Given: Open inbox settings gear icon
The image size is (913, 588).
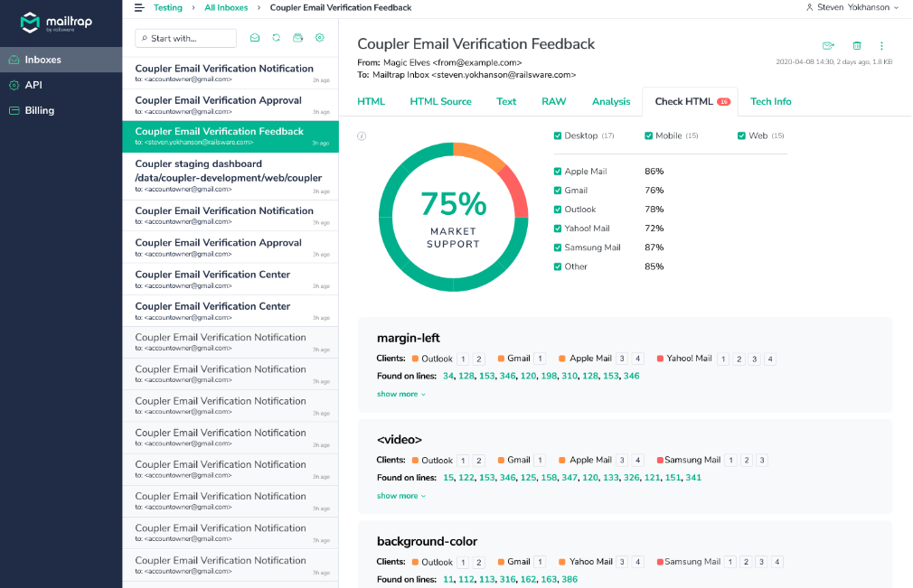Looking at the screenshot, I should coord(320,38).
